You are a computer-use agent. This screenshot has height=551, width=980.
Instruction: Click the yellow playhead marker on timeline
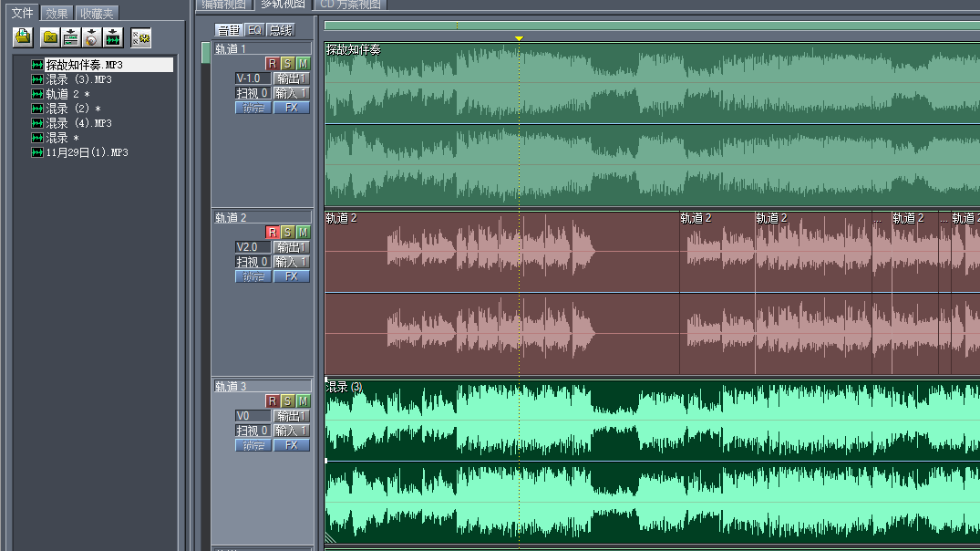519,38
